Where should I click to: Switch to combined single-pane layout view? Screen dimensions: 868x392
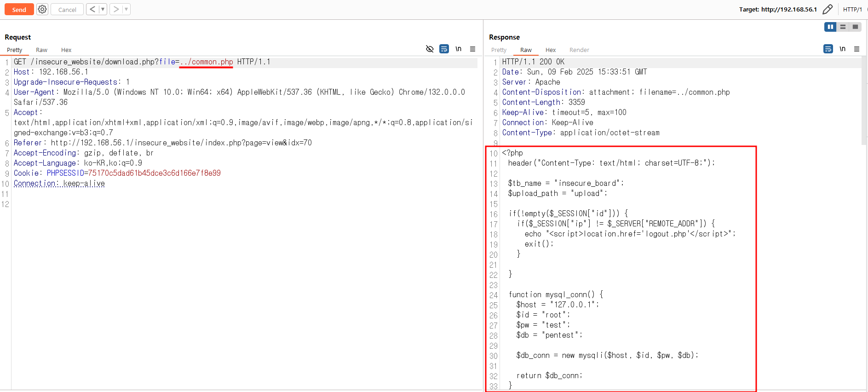855,27
